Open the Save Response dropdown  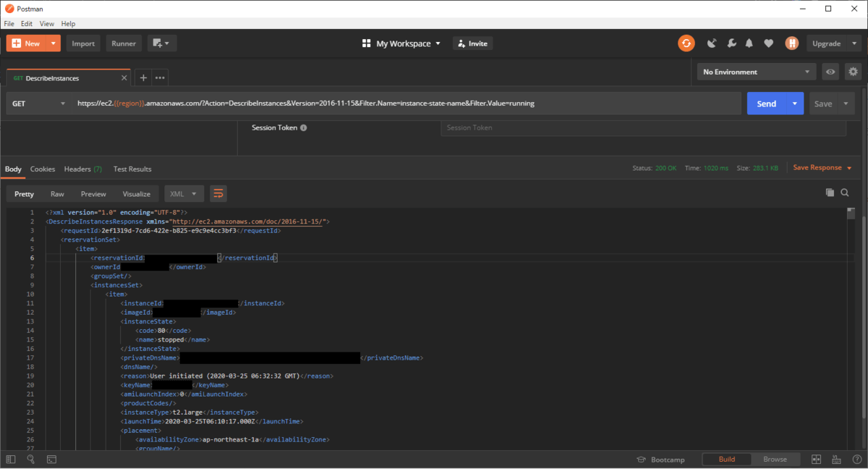822,167
